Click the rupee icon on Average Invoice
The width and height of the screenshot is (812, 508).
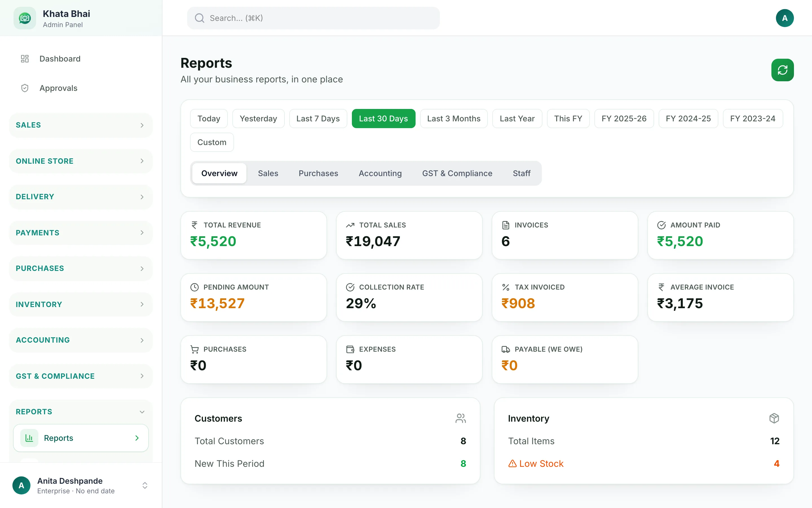(661, 287)
